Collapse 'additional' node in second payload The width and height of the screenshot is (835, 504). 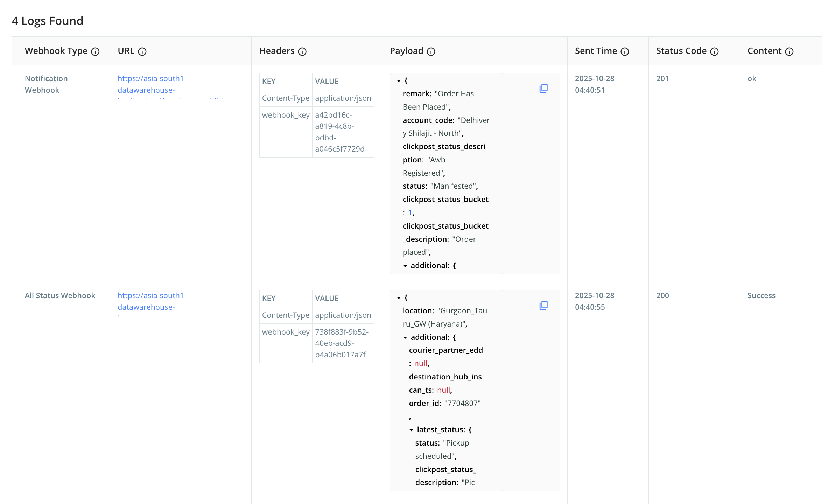click(405, 338)
